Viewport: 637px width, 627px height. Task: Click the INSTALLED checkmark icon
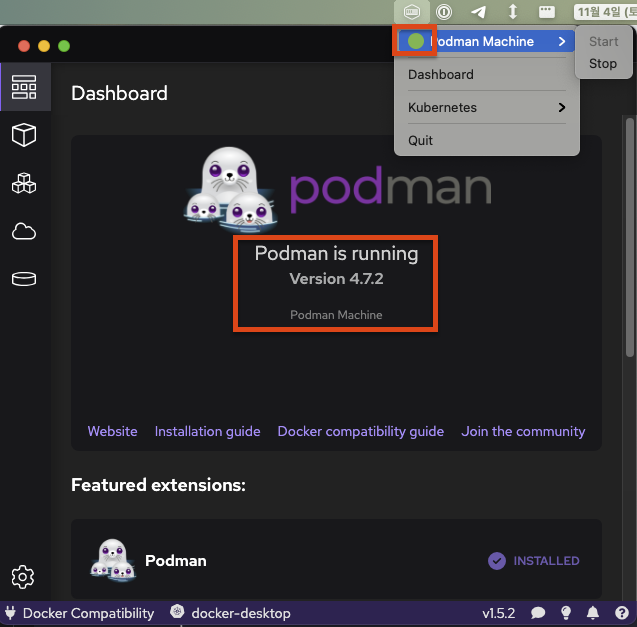point(497,561)
